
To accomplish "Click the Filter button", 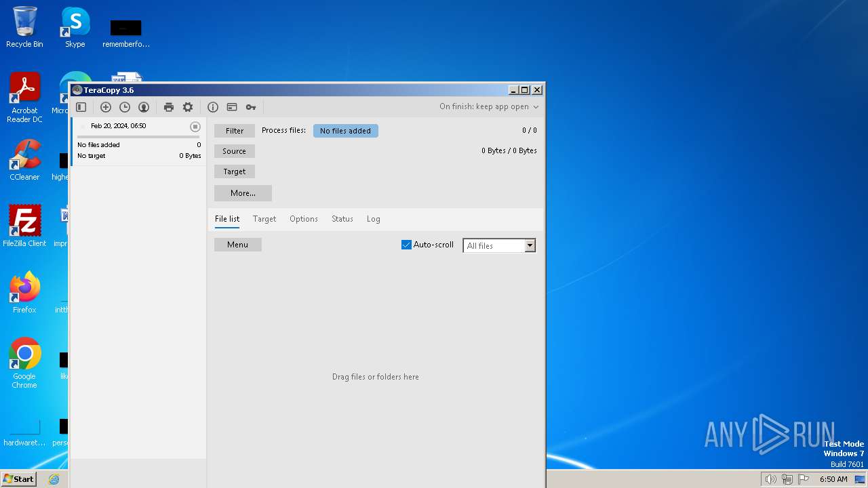I will coord(235,131).
